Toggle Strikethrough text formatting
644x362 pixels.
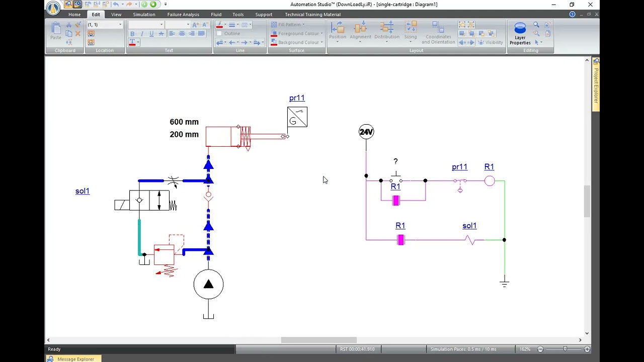point(161,34)
